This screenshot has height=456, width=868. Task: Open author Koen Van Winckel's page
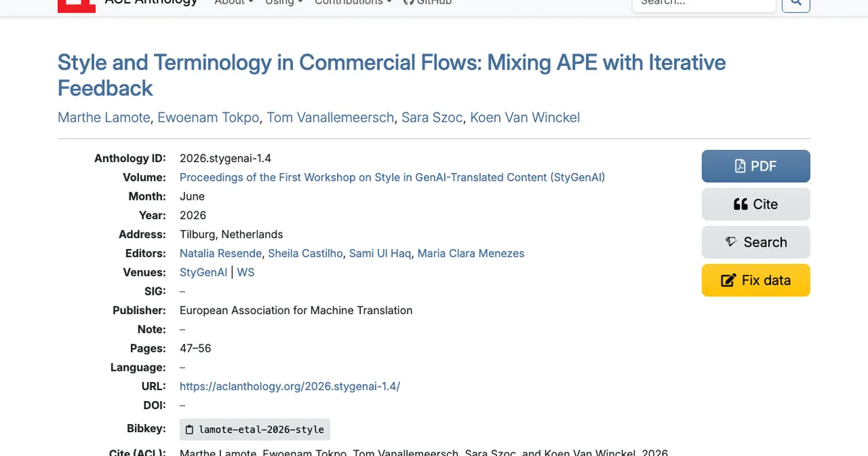525,117
